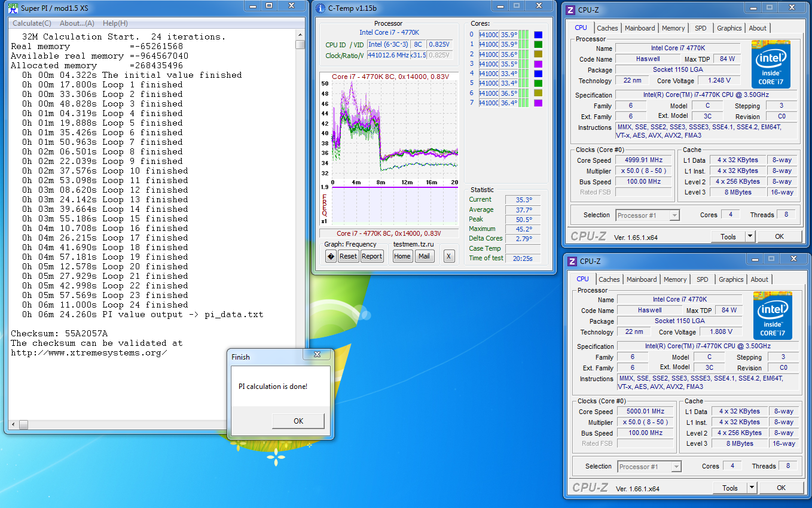Switch to About tab in CPU-Z 1.66.1
The height and width of the screenshot is (508, 812).
(x=759, y=279)
